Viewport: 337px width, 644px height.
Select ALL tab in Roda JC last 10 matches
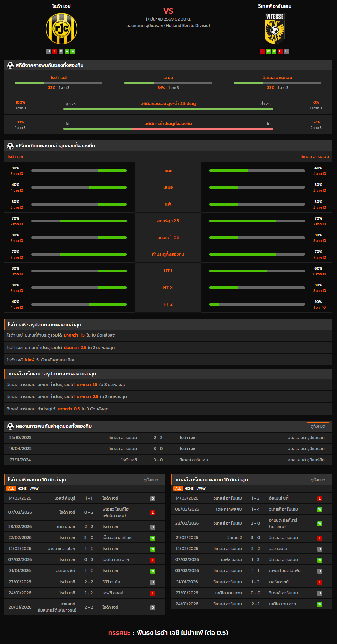(x=11, y=489)
